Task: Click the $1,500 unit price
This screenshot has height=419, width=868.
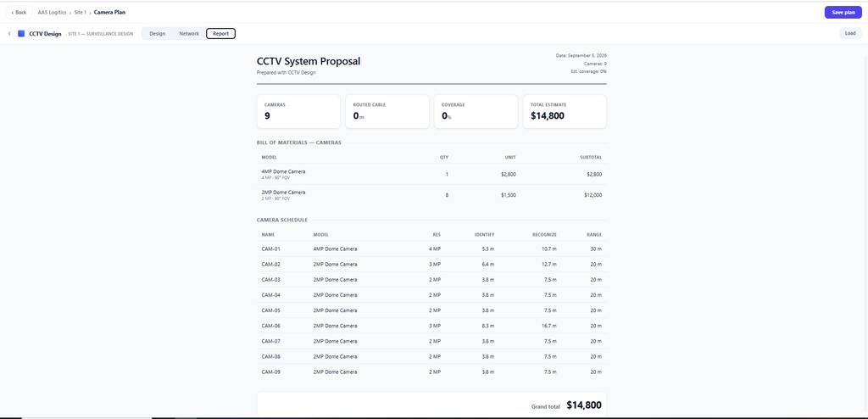Action: coord(509,195)
